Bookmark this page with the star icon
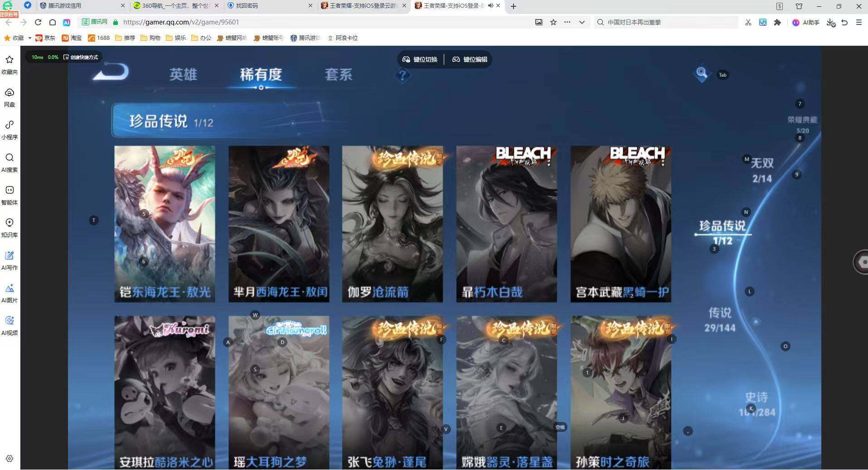868x470 pixels. 553,22
